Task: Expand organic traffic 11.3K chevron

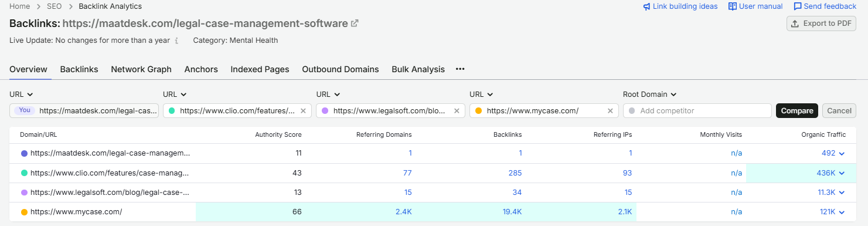Action: tap(842, 193)
